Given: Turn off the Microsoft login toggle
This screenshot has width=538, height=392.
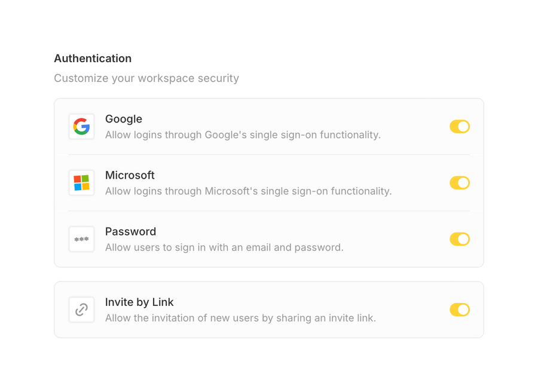Looking at the screenshot, I should tap(459, 183).
